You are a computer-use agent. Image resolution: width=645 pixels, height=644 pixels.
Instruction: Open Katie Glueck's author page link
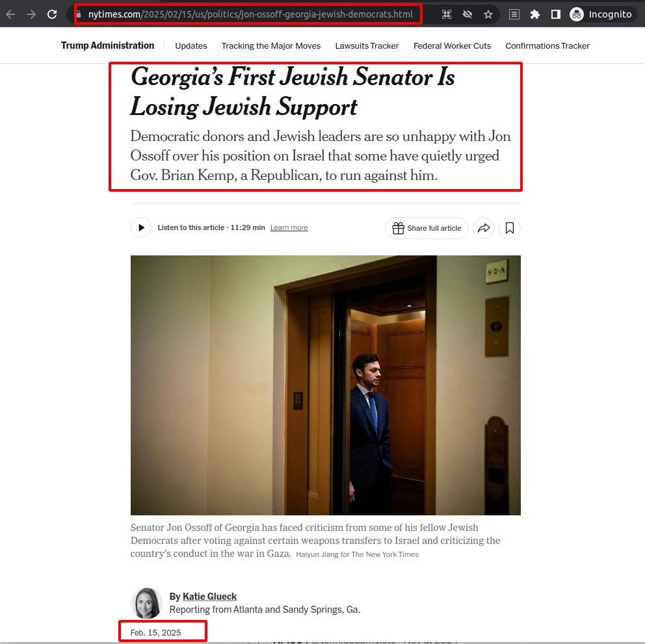[209, 597]
